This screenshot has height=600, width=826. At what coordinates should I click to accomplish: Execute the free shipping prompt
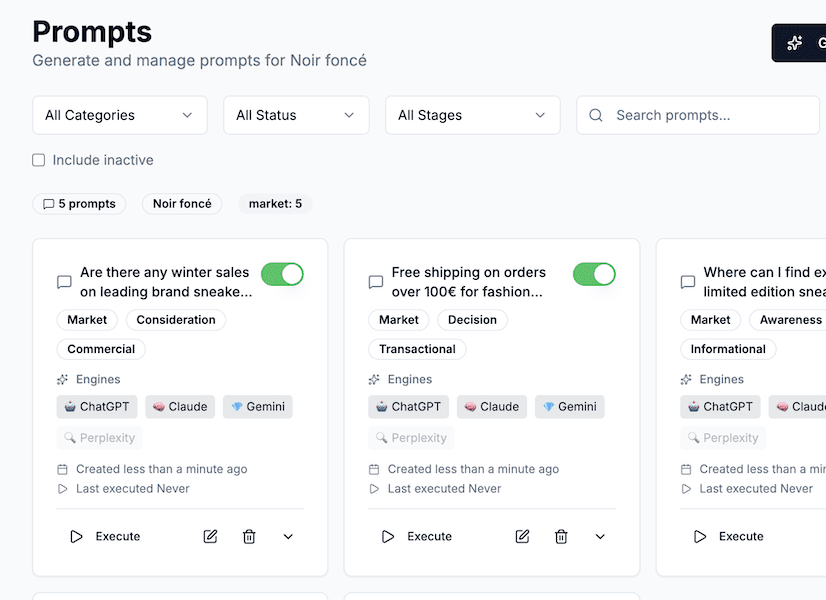tap(416, 536)
